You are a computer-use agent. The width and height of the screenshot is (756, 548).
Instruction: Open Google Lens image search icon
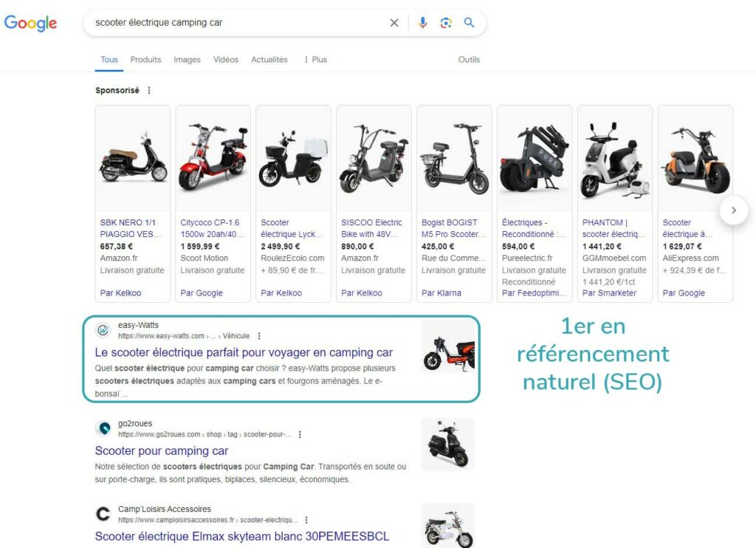(x=446, y=23)
